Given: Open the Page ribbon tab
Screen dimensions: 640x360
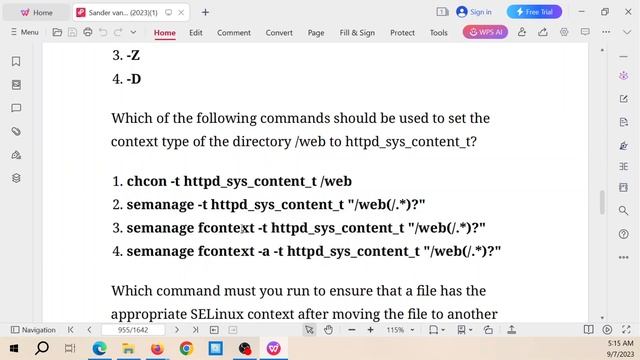Looking at the screenshot, I should 316,33.
